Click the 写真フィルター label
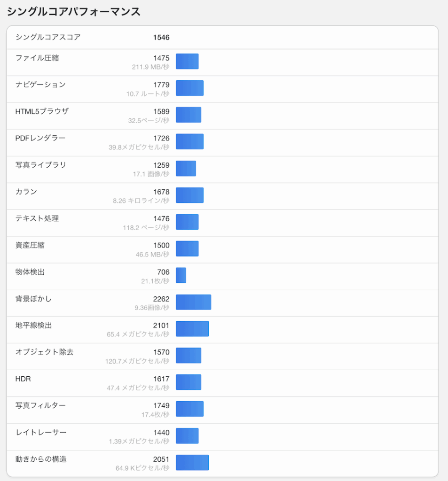Screen dimensions: 448x481 pyautogui.click(x=40, y=405)
